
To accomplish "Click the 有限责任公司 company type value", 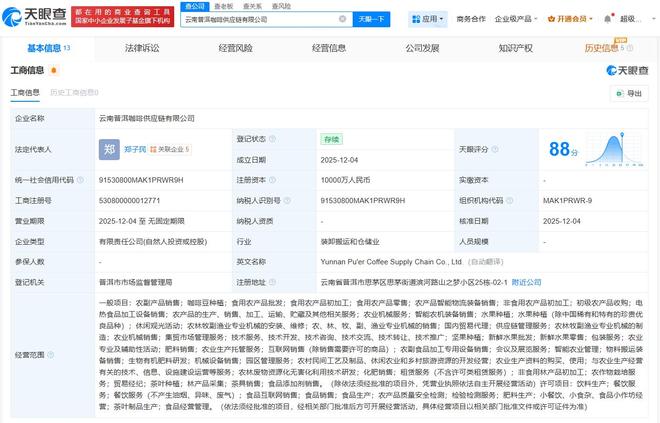I will coord(153,242).
